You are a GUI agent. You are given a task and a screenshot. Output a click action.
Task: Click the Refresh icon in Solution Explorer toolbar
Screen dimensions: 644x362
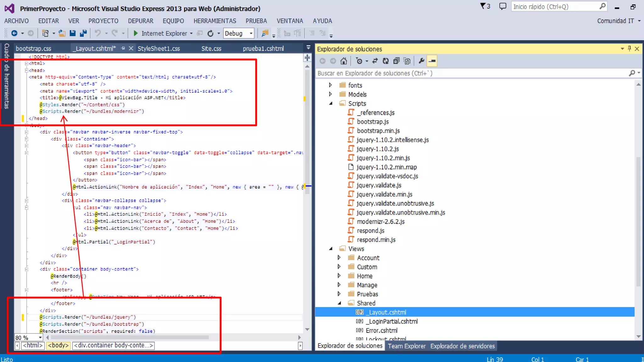[x=386, y=61]
